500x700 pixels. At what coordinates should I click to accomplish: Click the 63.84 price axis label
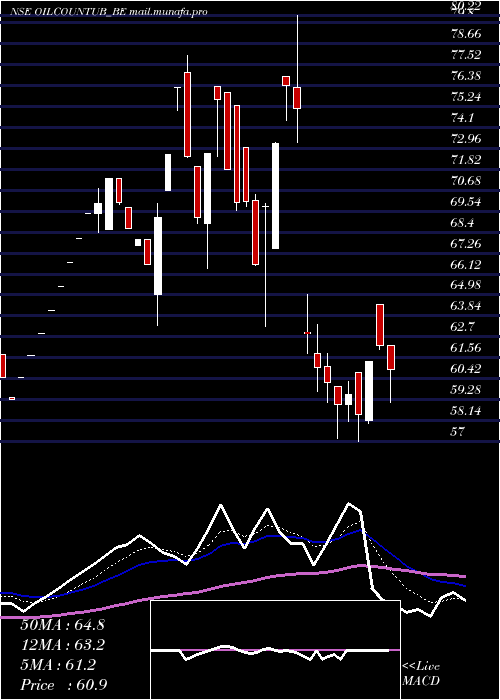(466, 306)
